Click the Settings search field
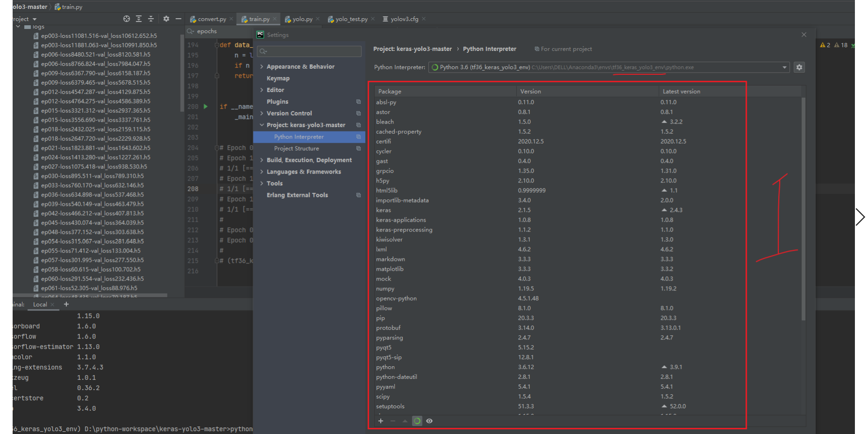868x434 pixels. coord(310,51)
